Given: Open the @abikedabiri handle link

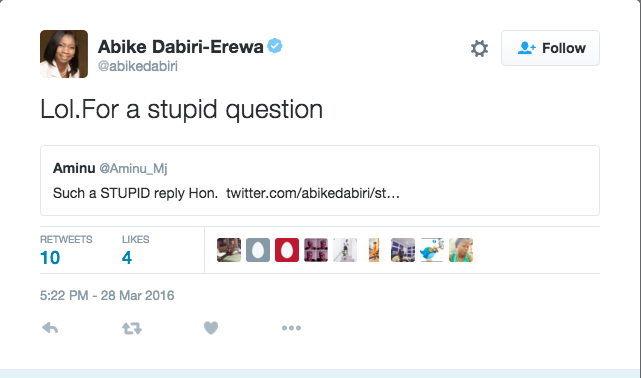Looking at the screenshot, I should [138, 66].
